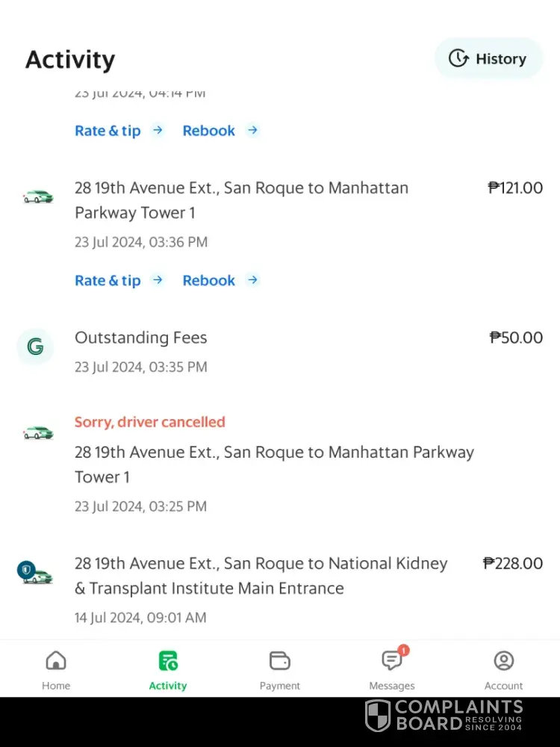Click the green Outstanding Fees G icon
The image size is (560, 747).
tap(35, 347)
